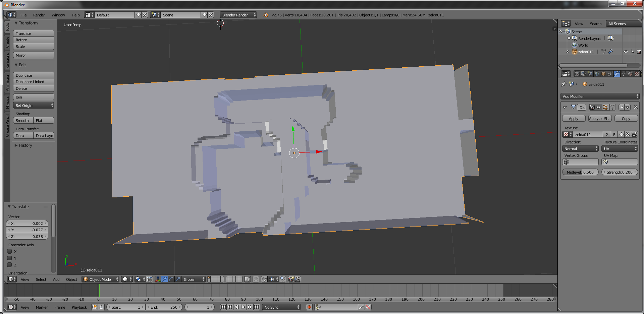Open the No Sync playback dropdown
The image size is (644, 314).
(x=281, y=307)
